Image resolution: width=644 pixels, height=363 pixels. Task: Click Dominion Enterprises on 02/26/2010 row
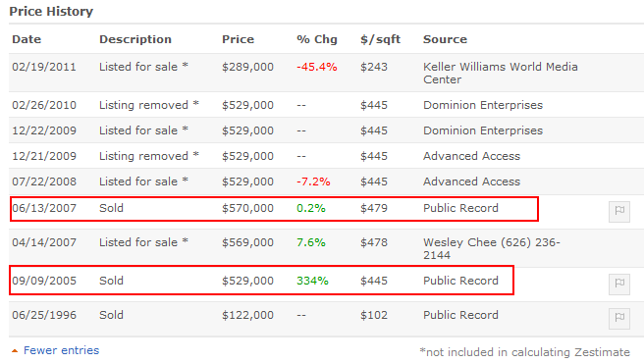483,105
